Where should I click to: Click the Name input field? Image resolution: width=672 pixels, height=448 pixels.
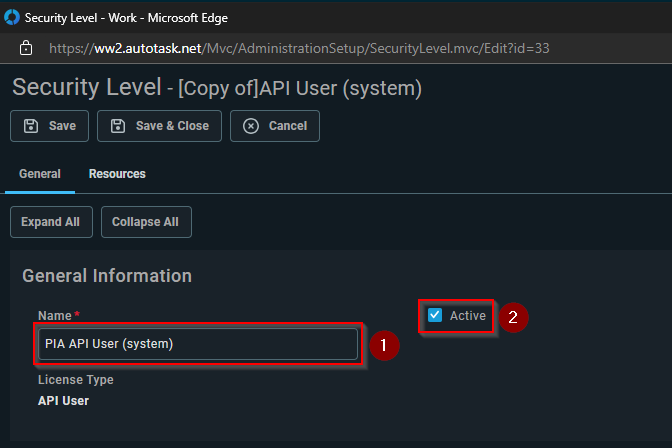(x=198, y=344)
